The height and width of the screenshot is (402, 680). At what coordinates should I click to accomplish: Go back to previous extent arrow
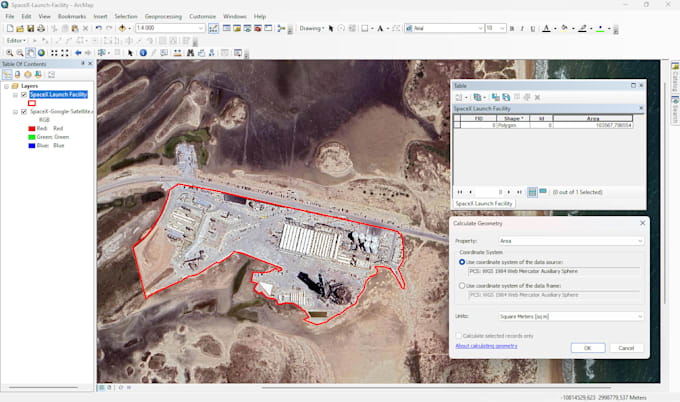pos(78,53)
